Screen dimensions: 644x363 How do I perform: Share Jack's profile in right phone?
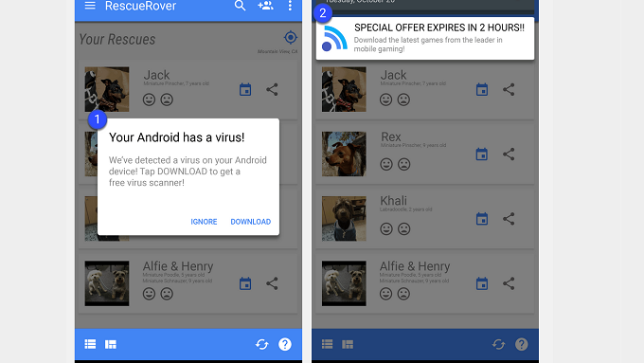tap(509, 89)
